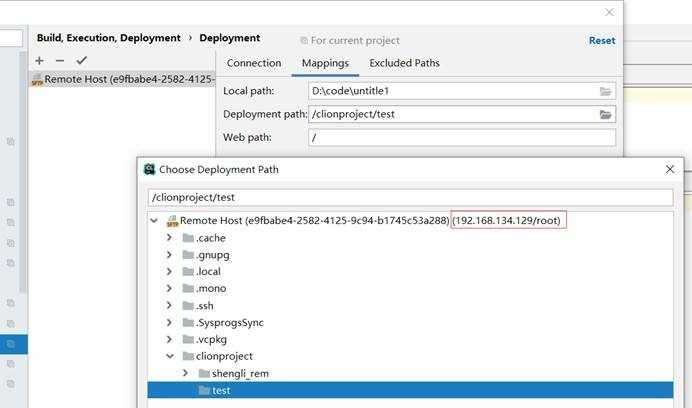Click the highlighted sidebar item icon

[11, 344]
